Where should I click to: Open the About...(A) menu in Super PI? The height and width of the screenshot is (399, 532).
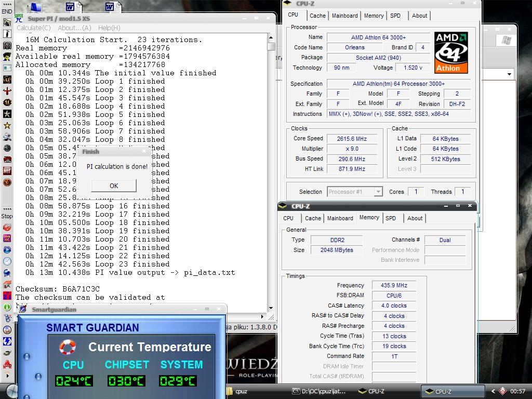click(74, 28)
